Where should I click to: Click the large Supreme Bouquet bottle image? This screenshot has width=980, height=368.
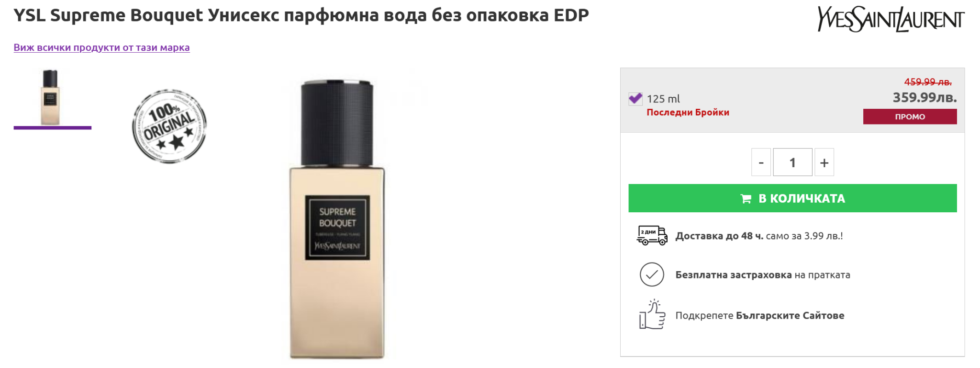337,219
